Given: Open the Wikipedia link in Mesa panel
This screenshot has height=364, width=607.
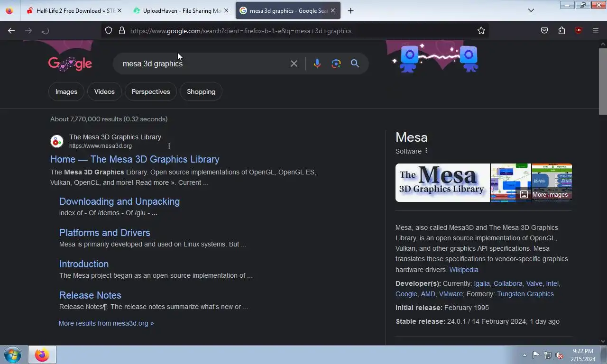Looking at the screenshot, I should (x=464, y=270).
